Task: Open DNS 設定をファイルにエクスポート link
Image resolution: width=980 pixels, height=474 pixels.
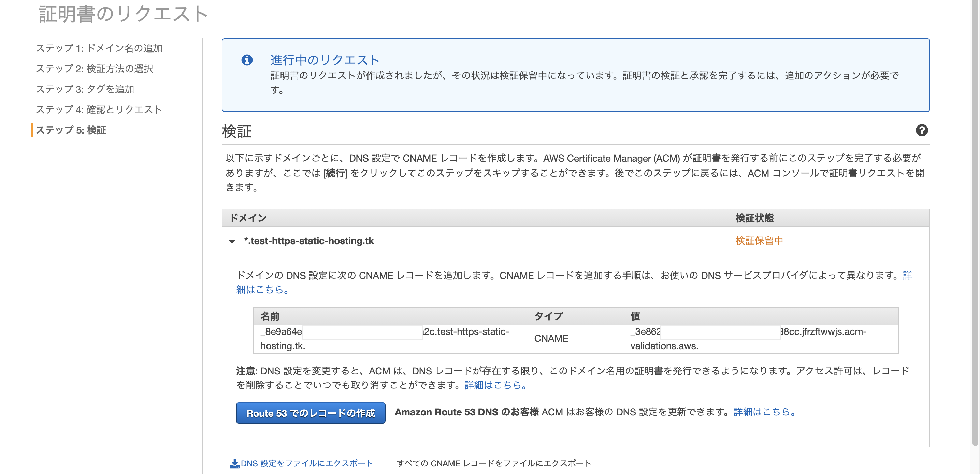Action: (x=307, y=463)
